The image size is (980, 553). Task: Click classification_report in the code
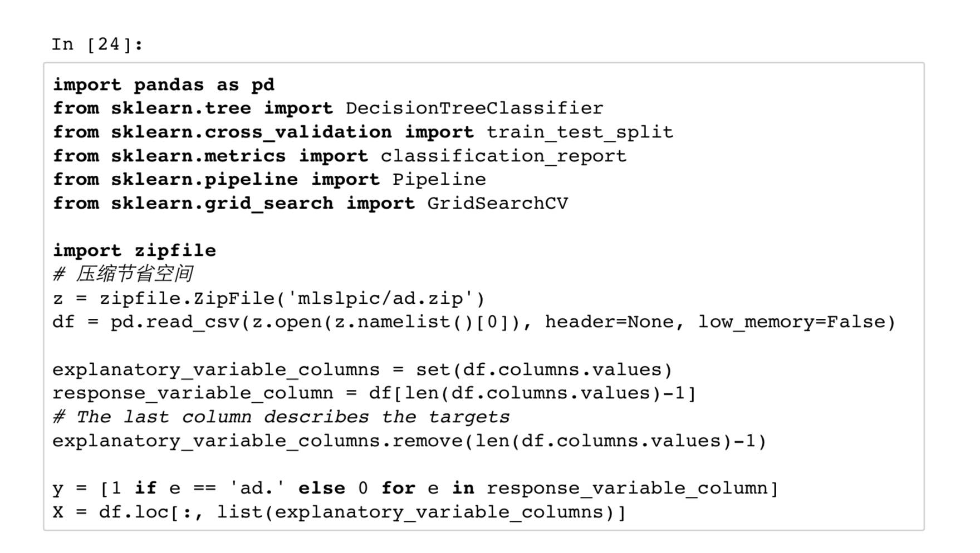coord(503,156)
